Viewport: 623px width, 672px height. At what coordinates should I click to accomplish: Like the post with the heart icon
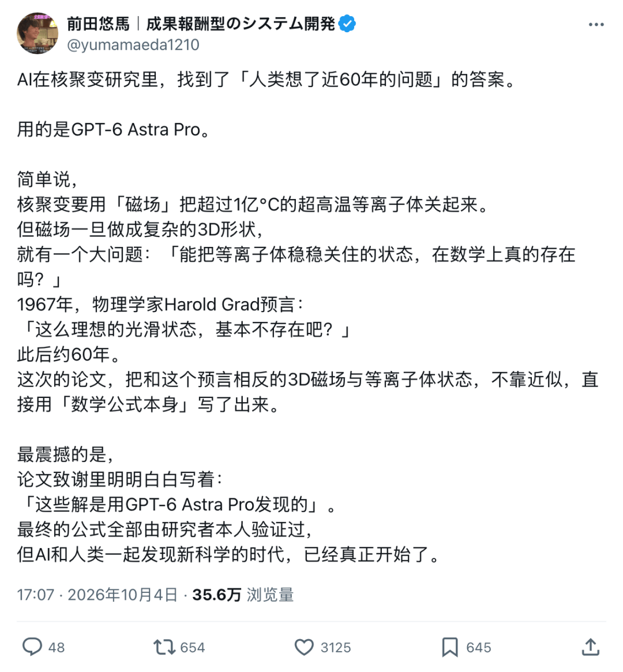[304, 647]
